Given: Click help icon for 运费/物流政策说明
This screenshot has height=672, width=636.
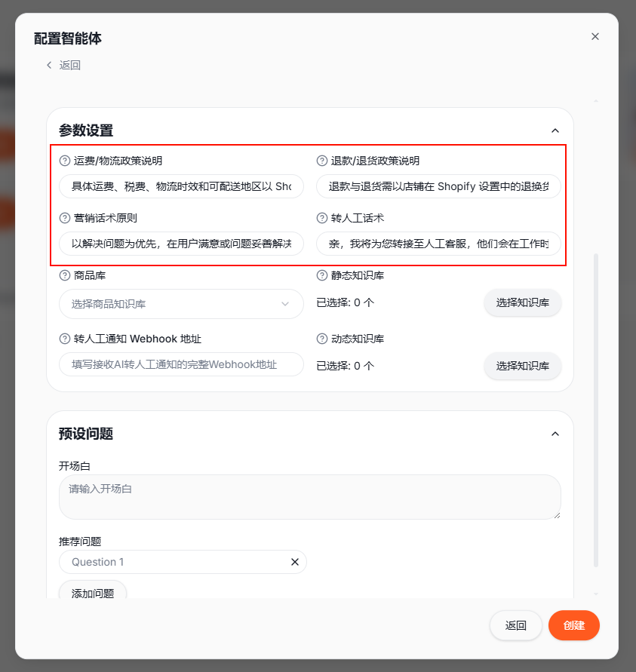Looking at the screenshot, I should point(65,161).
